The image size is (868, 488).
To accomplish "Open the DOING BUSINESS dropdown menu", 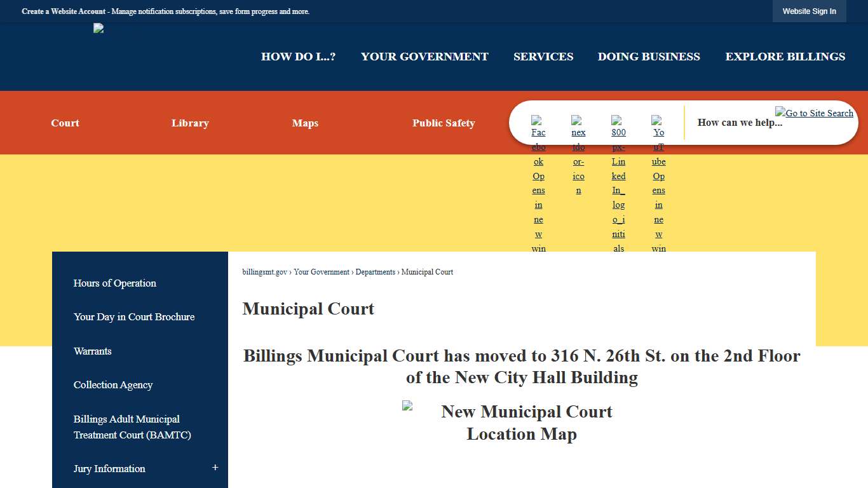I will click(x=649, y=57).
